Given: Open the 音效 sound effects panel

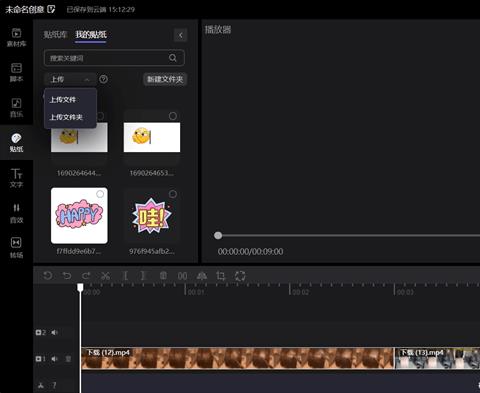Looking at the screenshot, I should click(x=16, y=213).
